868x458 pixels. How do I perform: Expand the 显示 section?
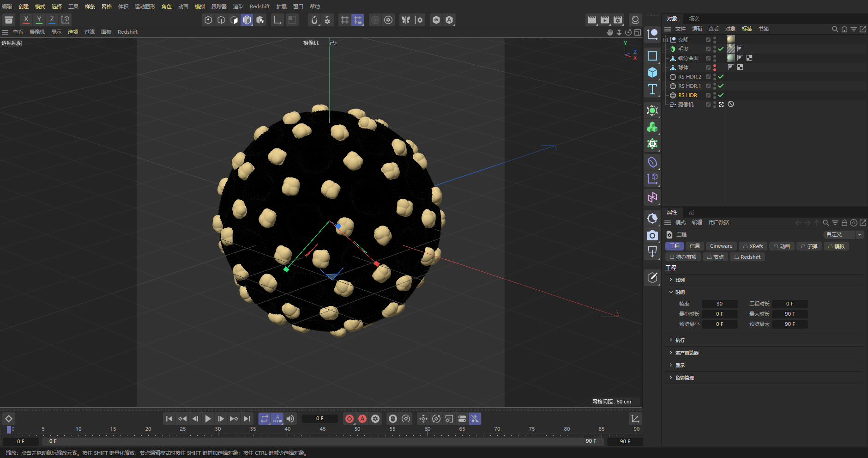[671, 365]
